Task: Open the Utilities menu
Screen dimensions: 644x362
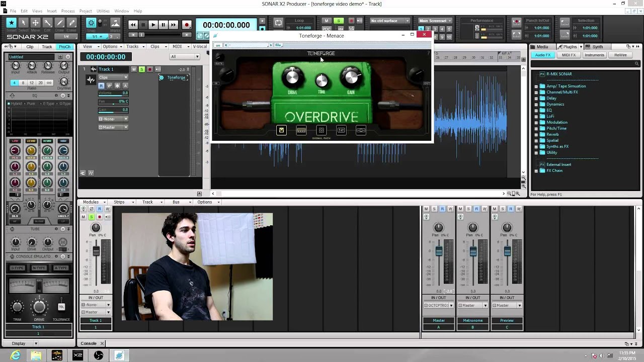Action: click(103, 11)
